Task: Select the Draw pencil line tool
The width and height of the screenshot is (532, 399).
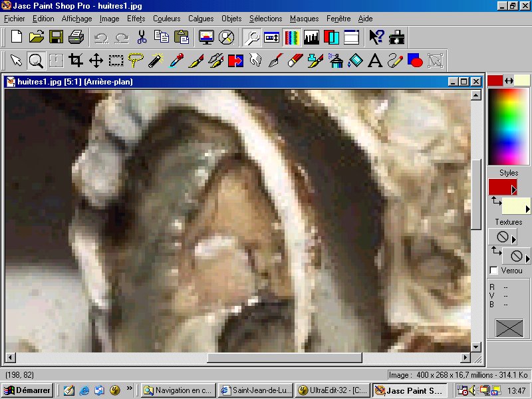Action: coord(395,61)
